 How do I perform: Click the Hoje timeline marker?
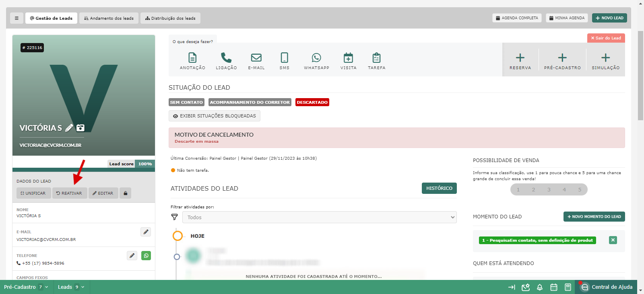[178, 236]
